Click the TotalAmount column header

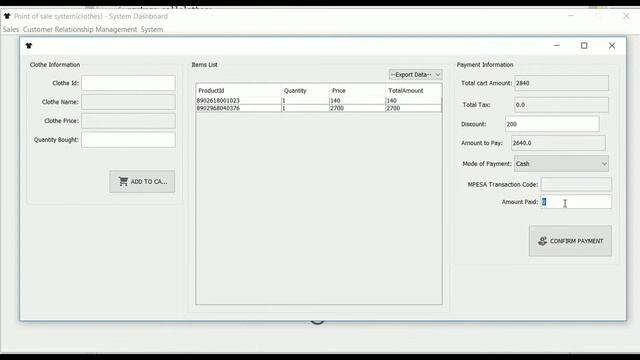(x=413, y=91)
